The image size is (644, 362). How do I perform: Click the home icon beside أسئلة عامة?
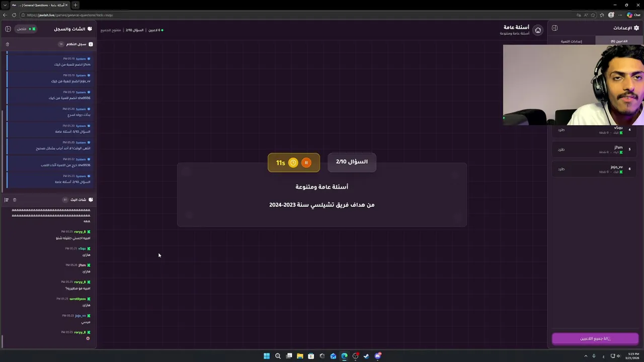[538, 30]
